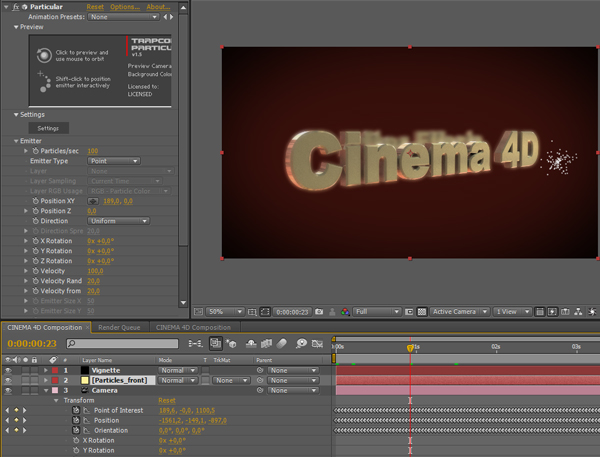Screen dimensions: 600x457
Task: Toggle auto-keyframe icon in timeline
Action: (x=317, y=344)
